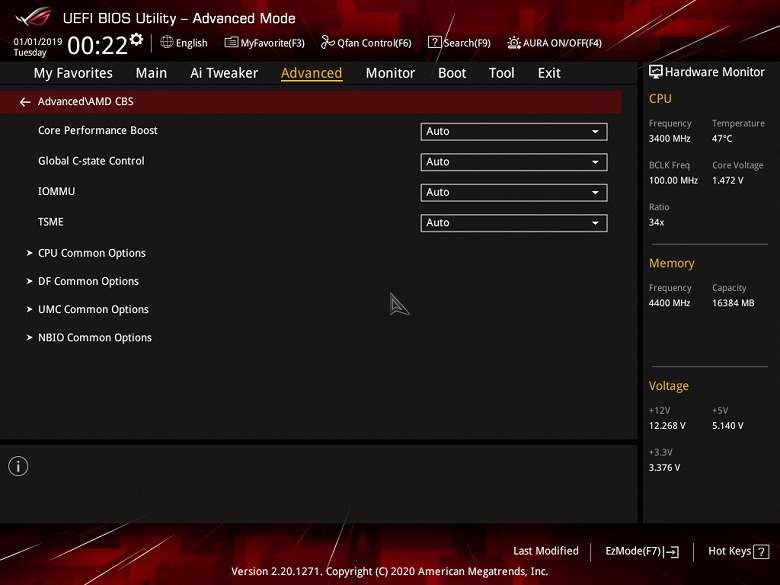Click the Search(F9) label
Viewport: 780px width, 585px height.
467,43
